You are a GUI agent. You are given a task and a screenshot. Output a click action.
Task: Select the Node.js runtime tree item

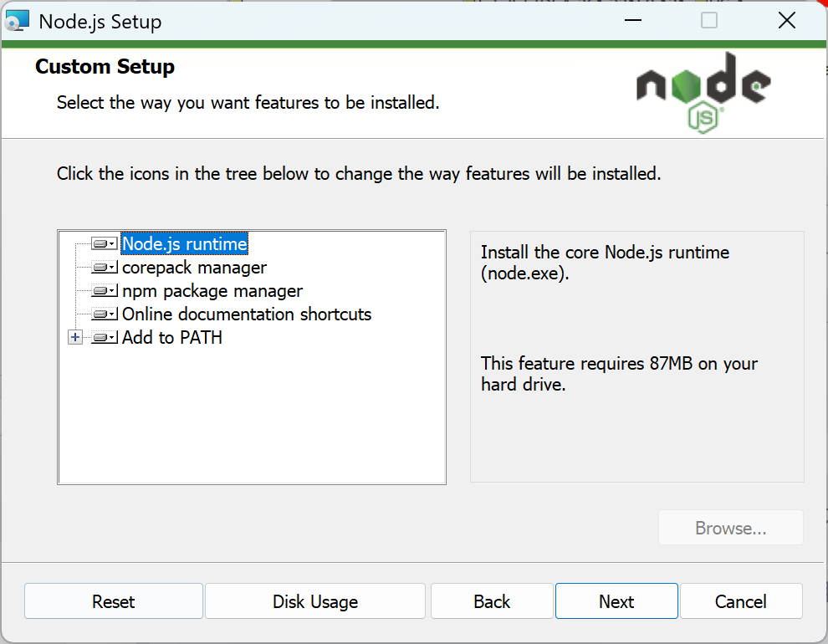184,244
